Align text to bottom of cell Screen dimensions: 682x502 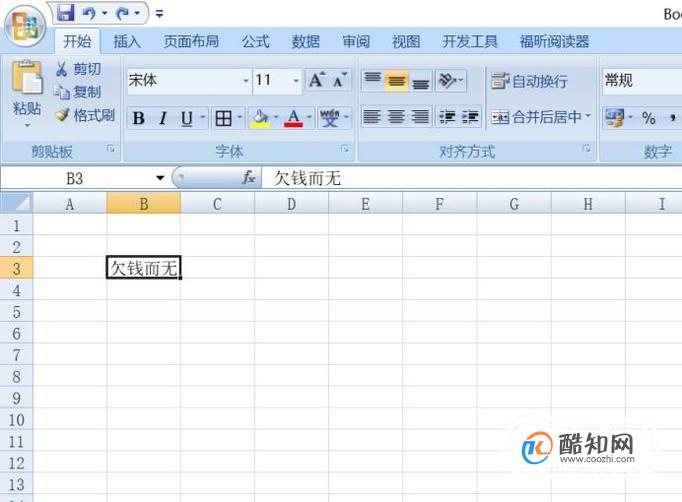point(420,80)
